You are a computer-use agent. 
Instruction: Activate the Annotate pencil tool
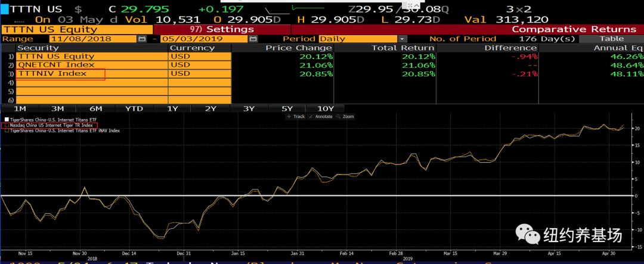(321, 117)
